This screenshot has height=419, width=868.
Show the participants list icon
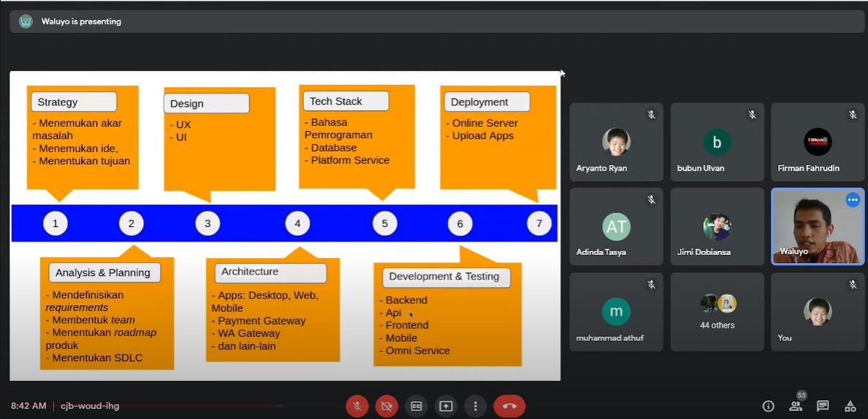coord(796,406)
